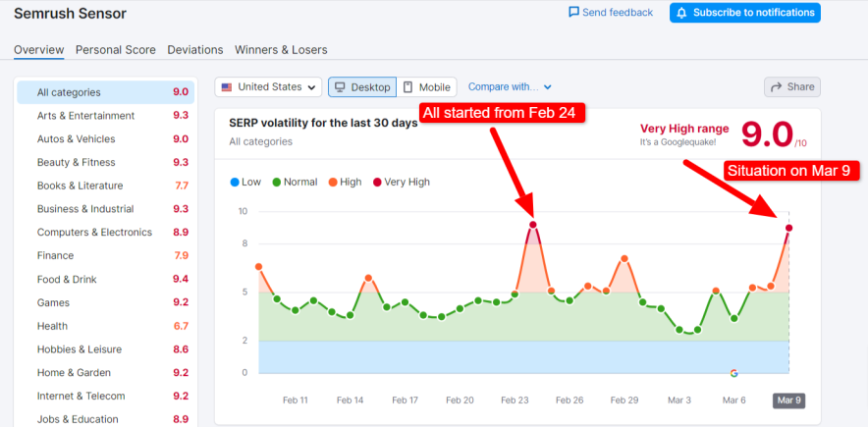Image resolution: width=868 pixels, height=427 pixels.
Task: Click the Google logo marker on the chart
Action: tap(734, 373)
